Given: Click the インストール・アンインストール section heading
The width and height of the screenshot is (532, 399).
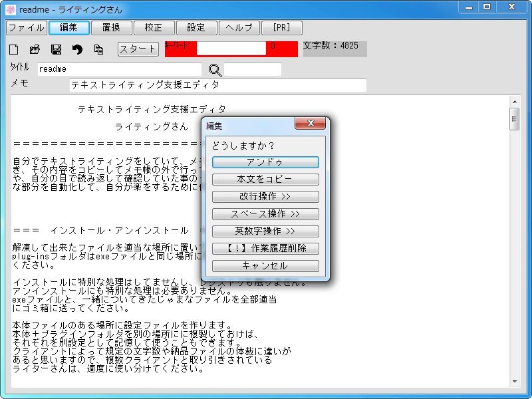Looking at the screenshot, I should 119,231.
